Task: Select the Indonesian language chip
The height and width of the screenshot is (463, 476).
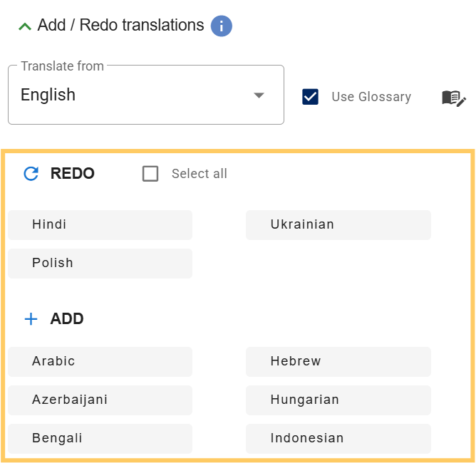Action: pyautogui.click(x=338, y=439)
